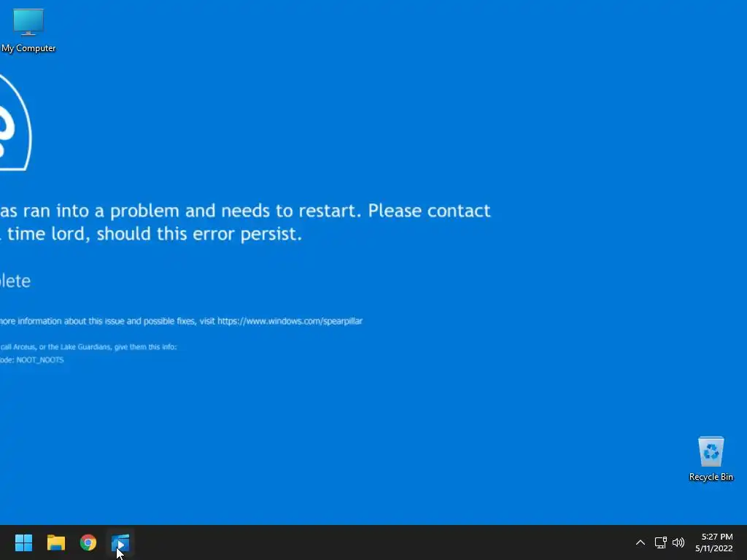Click the windows.com/spearpillar URL text
Image resolution: width=747 pixels, height=560 pixels.
290,321
